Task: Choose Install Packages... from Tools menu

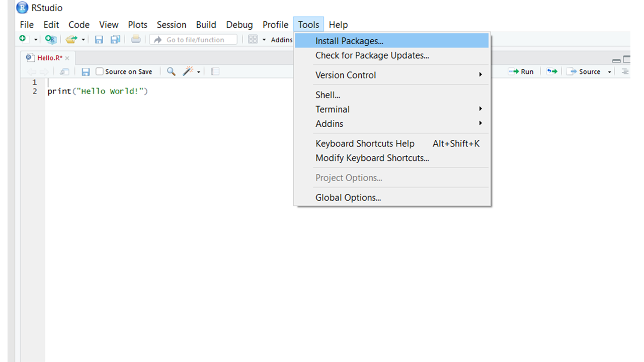Action: point(392,41)
